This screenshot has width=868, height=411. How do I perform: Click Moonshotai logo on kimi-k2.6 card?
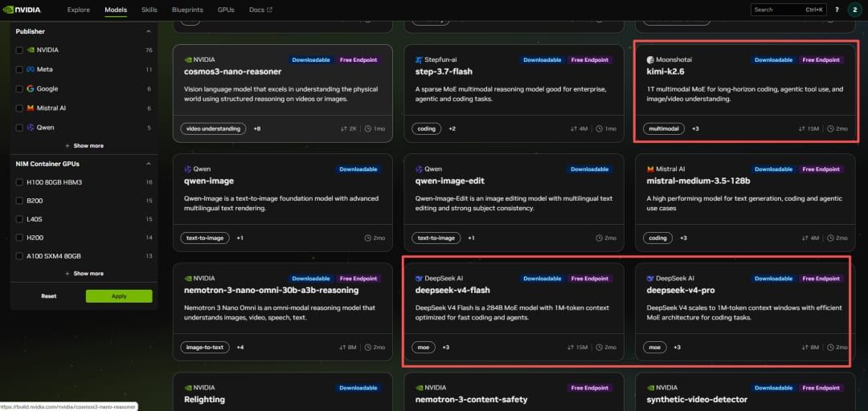(x=650, y=59)
